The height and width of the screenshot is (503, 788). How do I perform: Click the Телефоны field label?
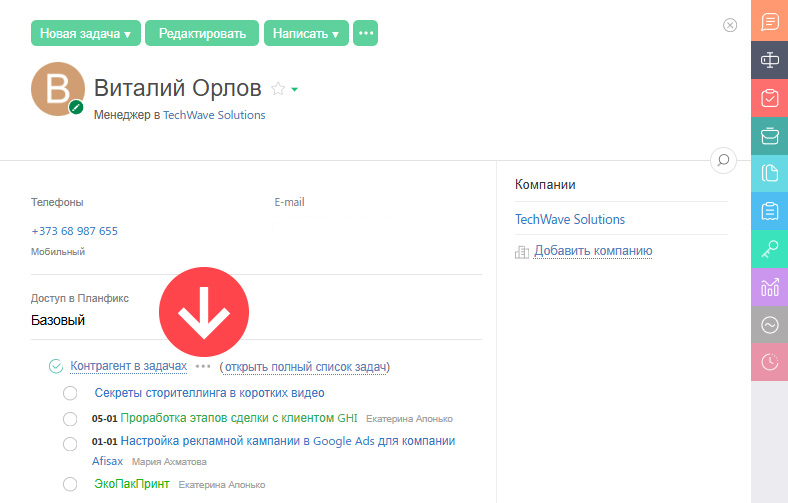[57, 202]
